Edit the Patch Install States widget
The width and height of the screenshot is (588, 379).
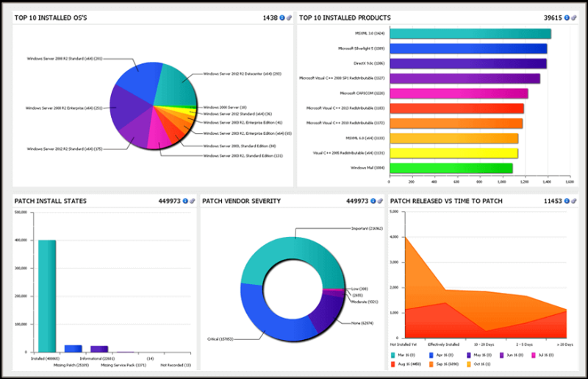[192, 201]
